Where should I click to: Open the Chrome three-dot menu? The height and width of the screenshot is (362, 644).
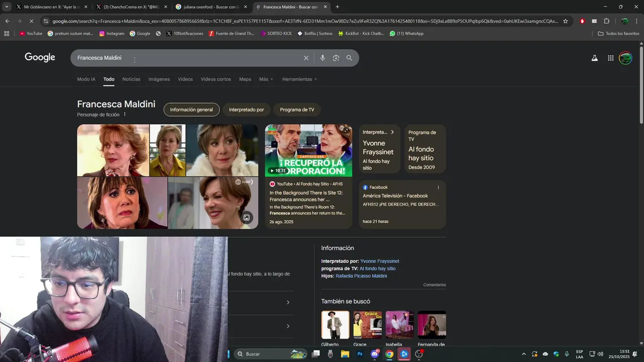(x=636, y=21)
